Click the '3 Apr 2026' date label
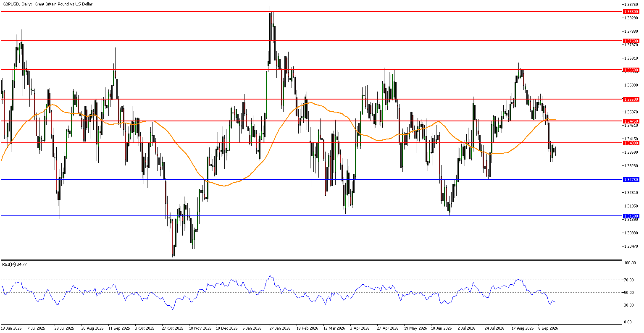 pyautogui.click(x=360, y=328)
